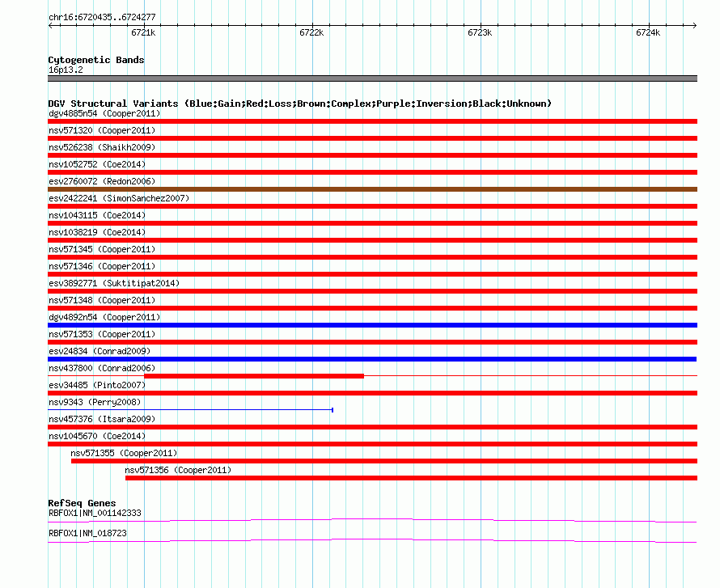Screen dimensions: 720x588
Task: Select the nsv571346 (Cooper2011) label
Action: 102,266
